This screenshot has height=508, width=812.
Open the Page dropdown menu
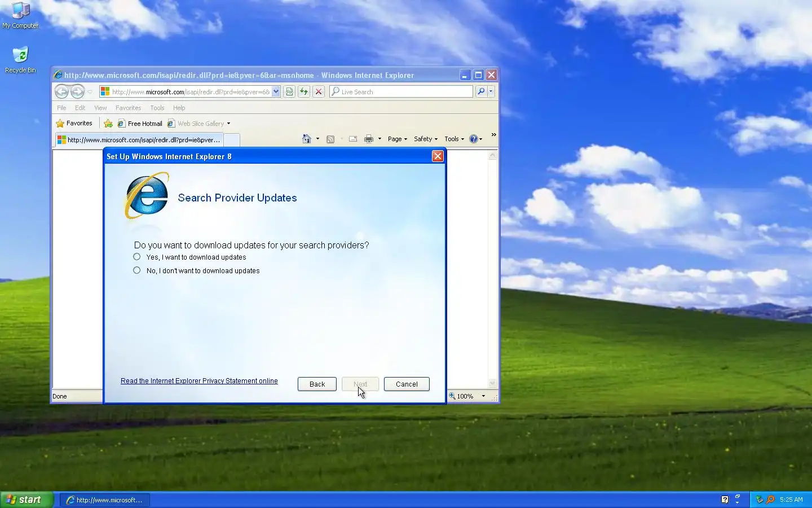pos(398,139)
